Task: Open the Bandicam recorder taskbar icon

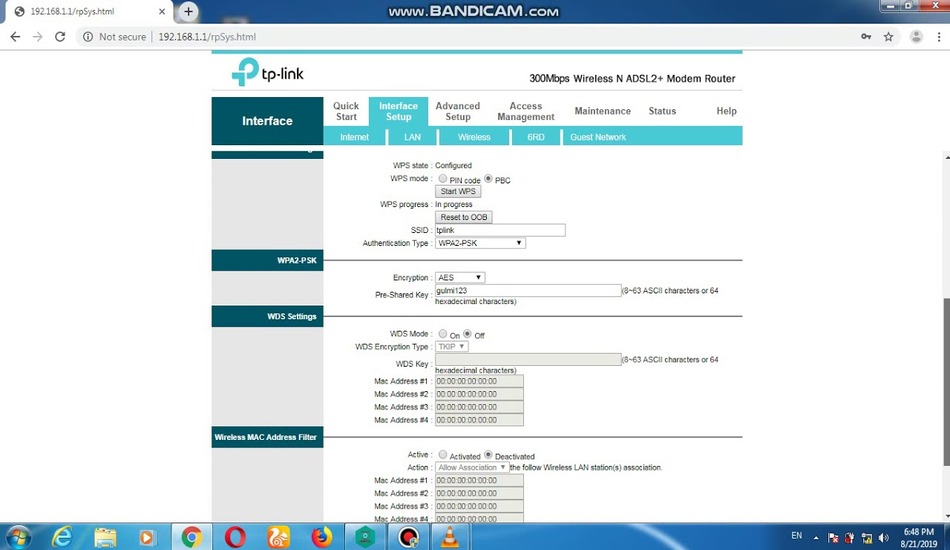Action: 408,537
